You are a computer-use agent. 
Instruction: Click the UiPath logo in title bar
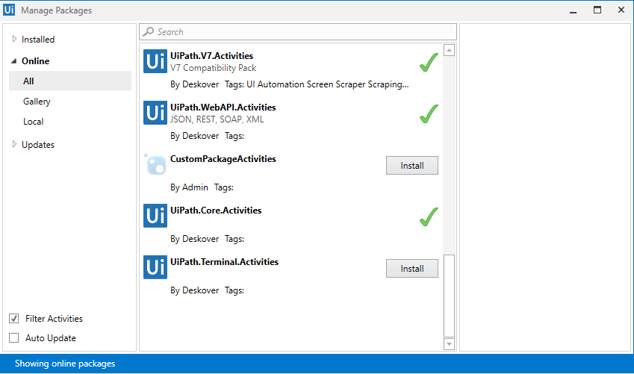(9, 9)
